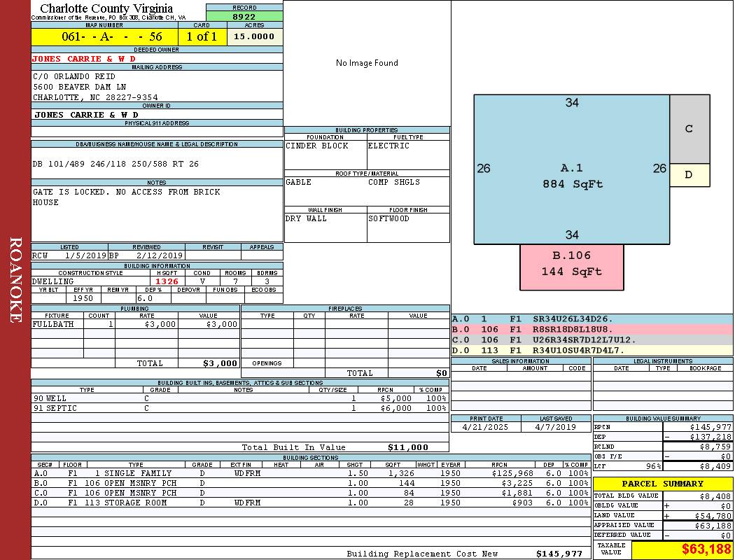Click appraised value $63,188

713,526
